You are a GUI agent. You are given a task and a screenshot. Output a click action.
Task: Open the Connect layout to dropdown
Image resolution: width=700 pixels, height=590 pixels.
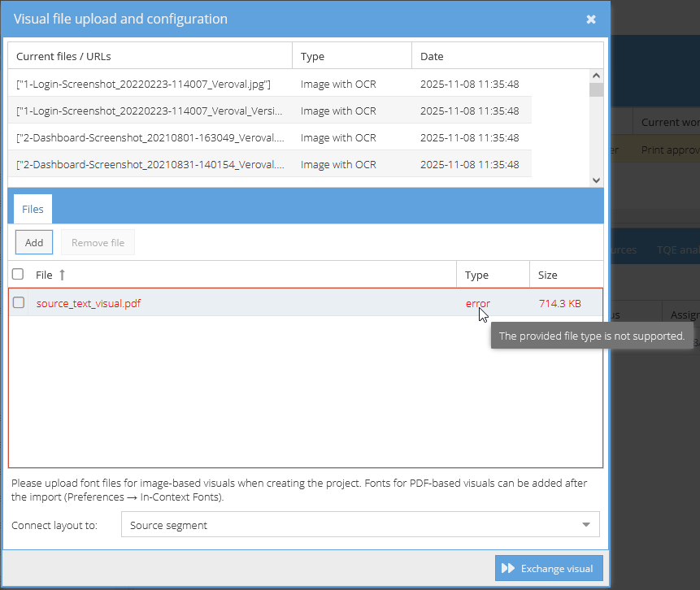360,525
